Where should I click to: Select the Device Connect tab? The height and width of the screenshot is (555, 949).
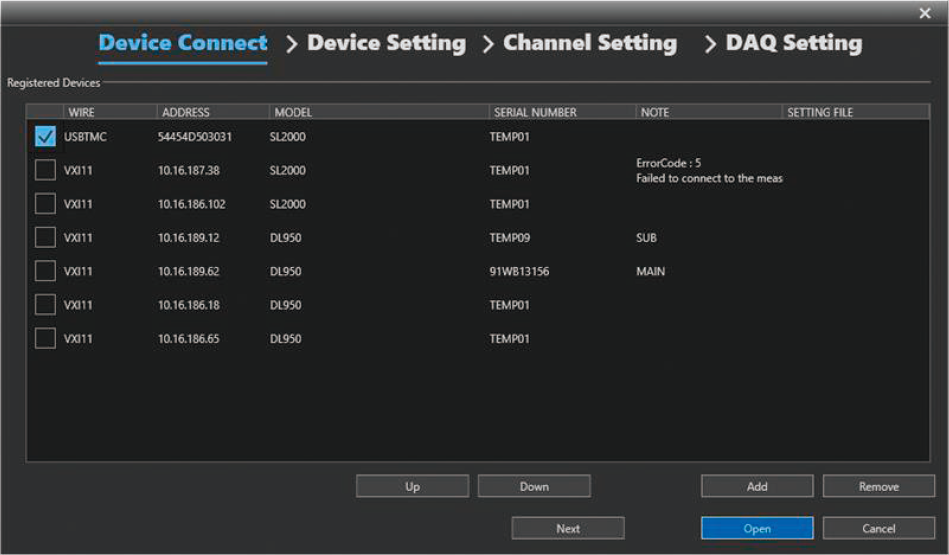(x=183, y=43)
